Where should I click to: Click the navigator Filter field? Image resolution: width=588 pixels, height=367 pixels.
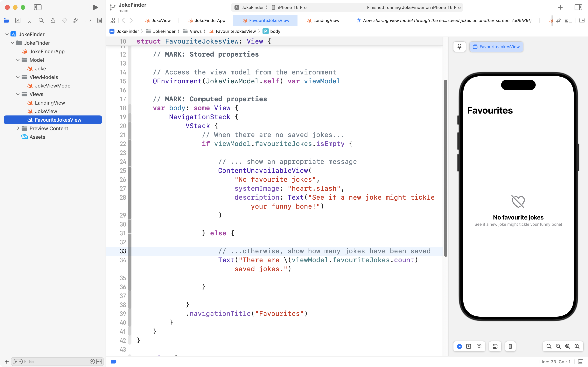[x=56, y=361]
